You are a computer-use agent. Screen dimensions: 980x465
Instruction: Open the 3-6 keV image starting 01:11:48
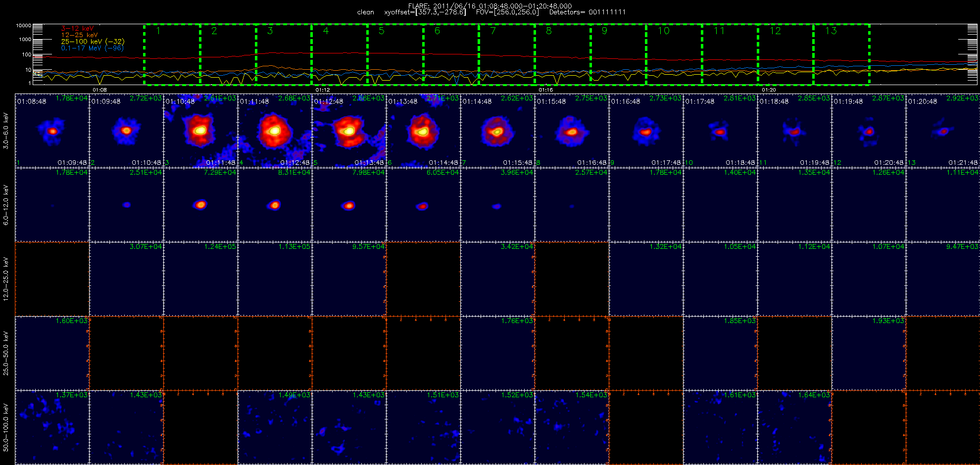[275, 131]
